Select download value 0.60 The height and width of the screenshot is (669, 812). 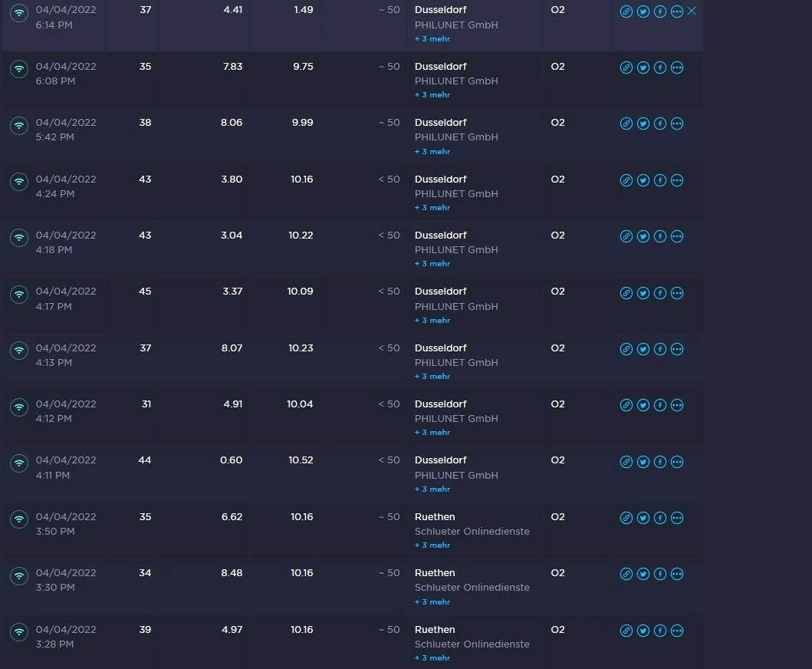click(x=231, y=460)
